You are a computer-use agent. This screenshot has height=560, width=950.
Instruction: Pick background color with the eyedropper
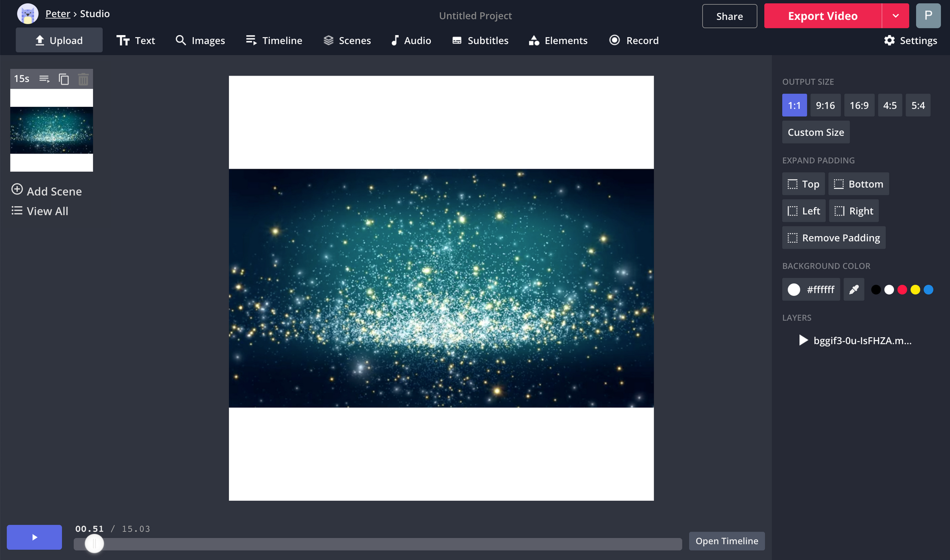(x=854, y=289)
